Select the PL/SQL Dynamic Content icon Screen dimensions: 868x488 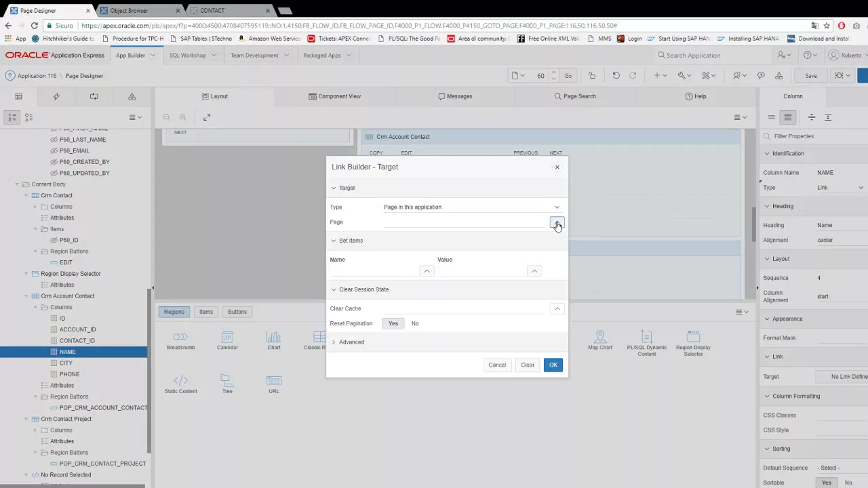[646, 343]
